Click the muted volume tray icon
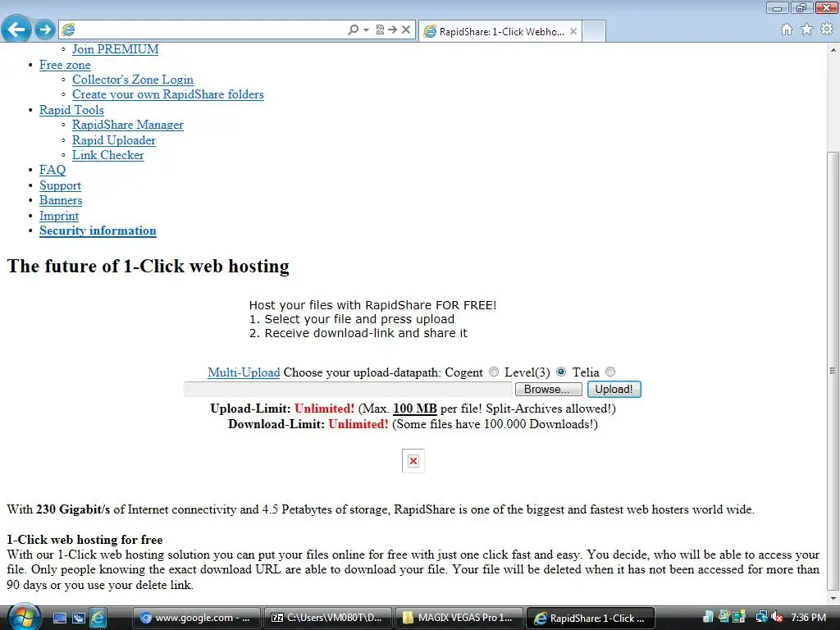 click(x=778, y=617)
